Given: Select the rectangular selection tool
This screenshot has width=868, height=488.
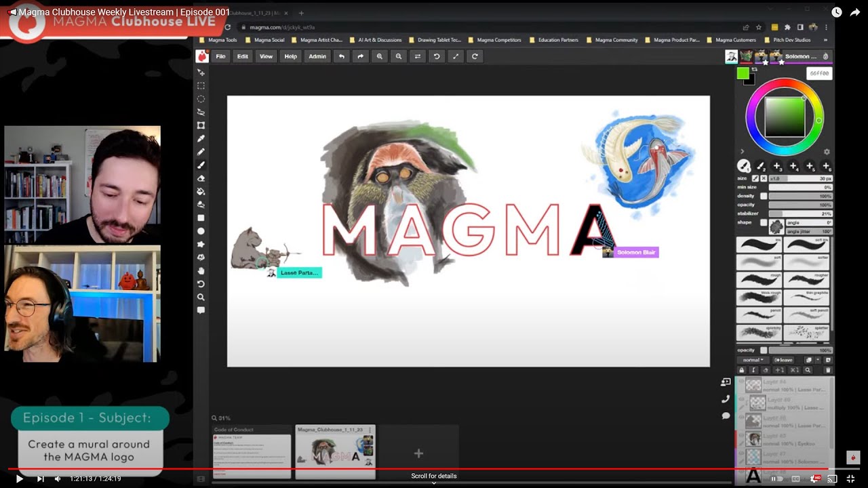Looking at the screenshot, I should coord(201,85).
